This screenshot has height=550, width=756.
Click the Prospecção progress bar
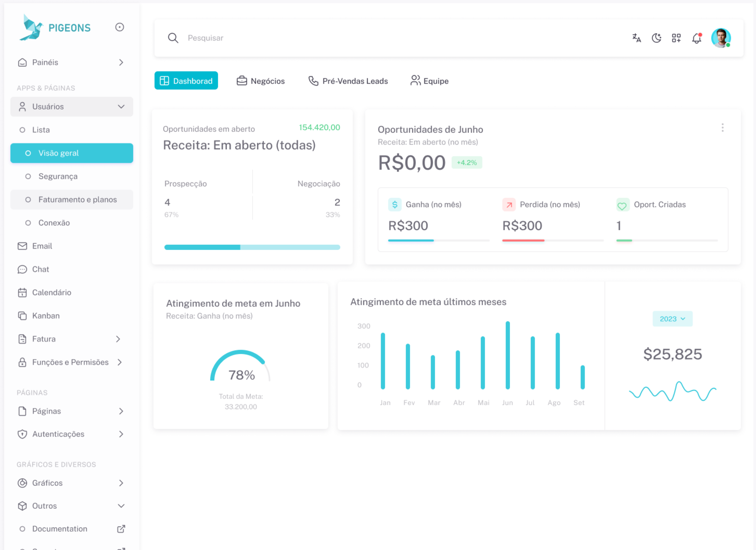[x=202, y=247]
